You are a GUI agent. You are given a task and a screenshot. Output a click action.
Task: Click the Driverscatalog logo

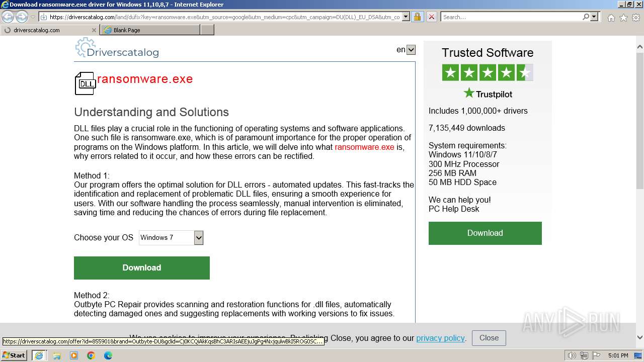pos(117,48)
